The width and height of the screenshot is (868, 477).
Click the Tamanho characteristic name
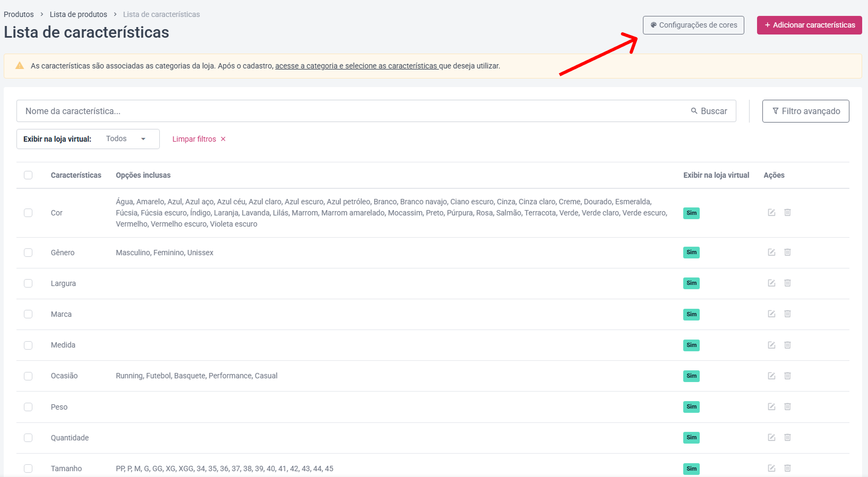pyautogui.click(x=66, y=469)
